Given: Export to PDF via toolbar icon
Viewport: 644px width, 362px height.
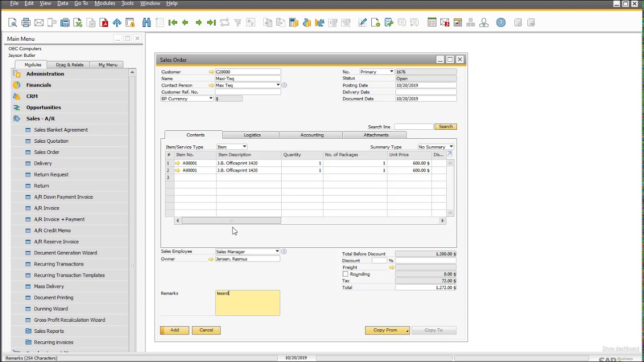Looking at the screenshot, I should coord(104,23).
